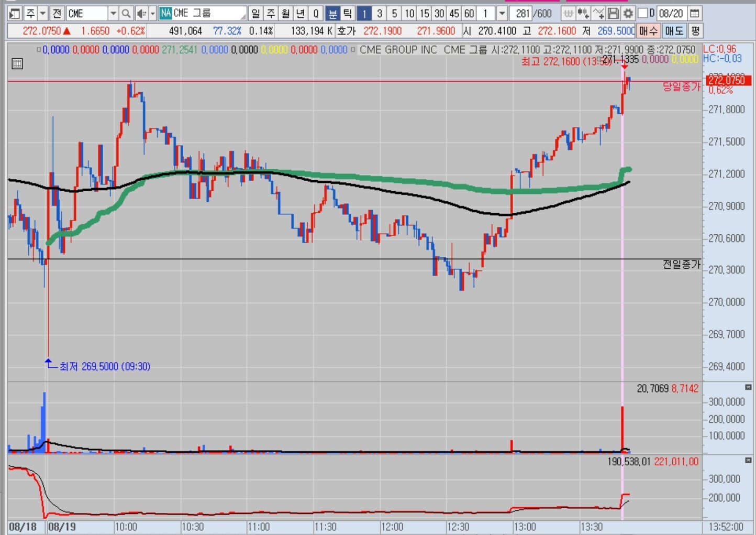
Task: Click the save chart floppy disk icon
Action: click(x=613, y=14)
